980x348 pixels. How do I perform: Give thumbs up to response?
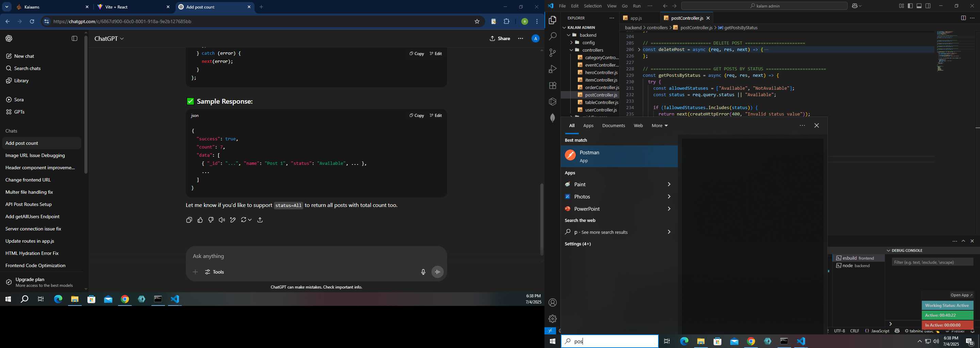click(200, 220)
